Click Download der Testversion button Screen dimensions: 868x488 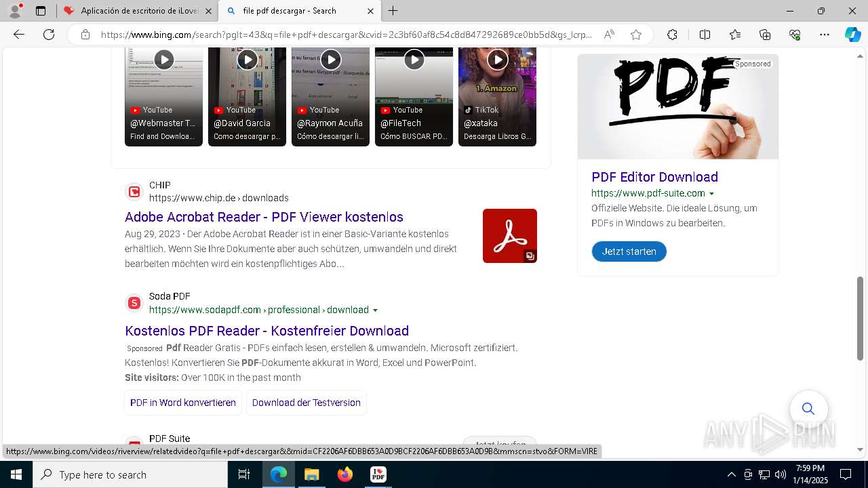(x=307, y=403)
